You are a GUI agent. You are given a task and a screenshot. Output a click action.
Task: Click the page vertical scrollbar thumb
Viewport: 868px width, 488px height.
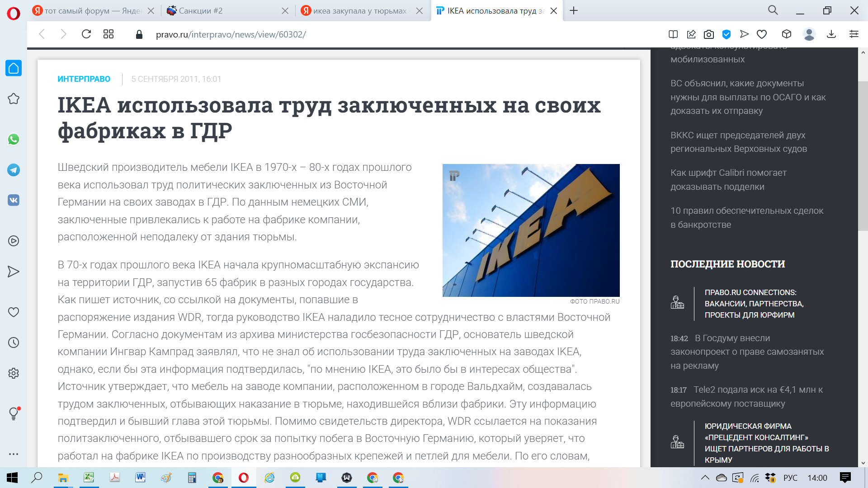click(863, 156)
